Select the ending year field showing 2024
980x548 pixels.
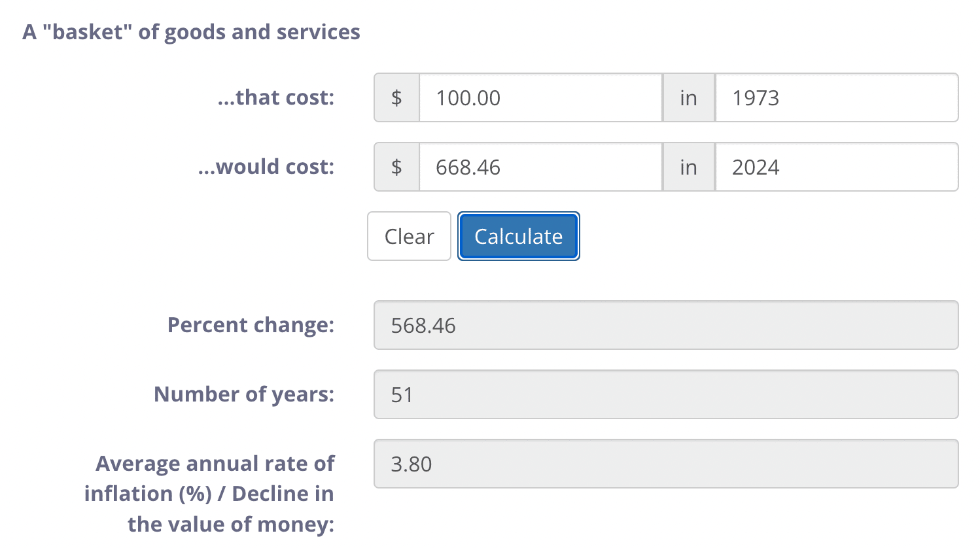click(836, 167)
